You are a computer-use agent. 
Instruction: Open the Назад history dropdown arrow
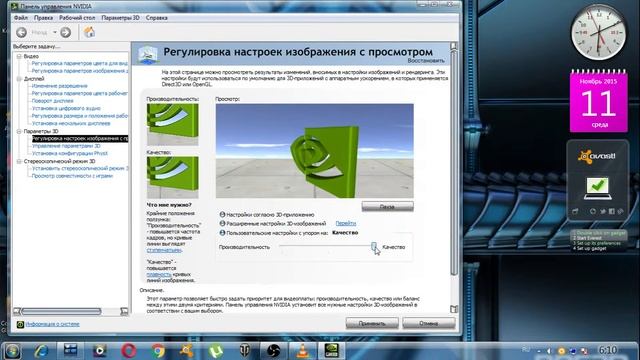point(55,32)
